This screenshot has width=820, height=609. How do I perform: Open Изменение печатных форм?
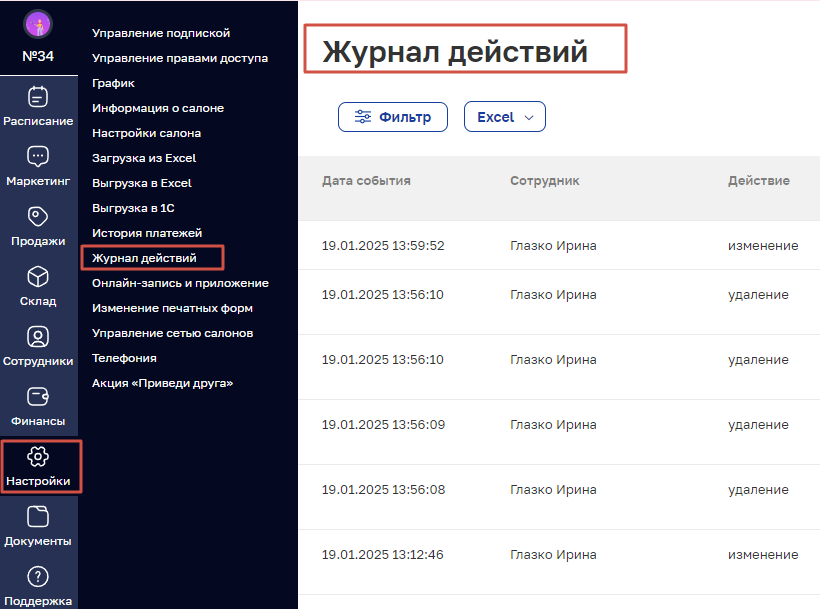[x=173, y=308]
